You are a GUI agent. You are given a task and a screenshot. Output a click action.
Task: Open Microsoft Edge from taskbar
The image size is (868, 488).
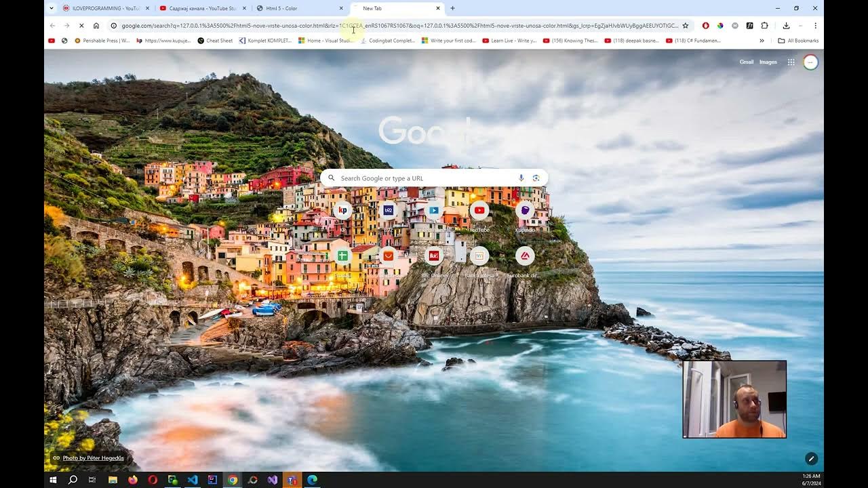(312, 480)
